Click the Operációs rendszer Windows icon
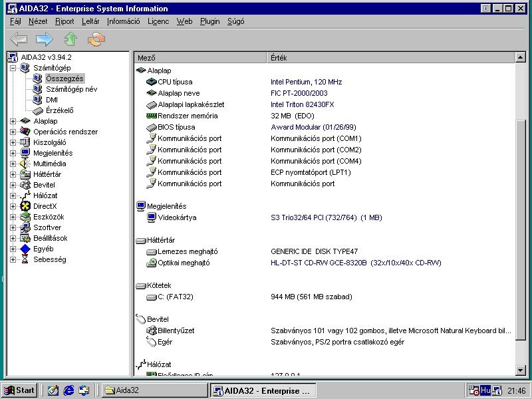The height and width of the screenshot is (399, 532). tap(25, 132)
